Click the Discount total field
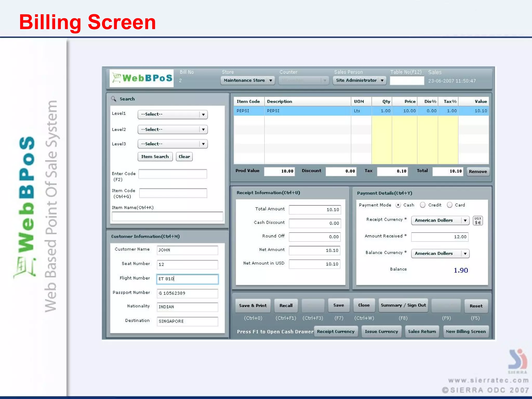 341,171
